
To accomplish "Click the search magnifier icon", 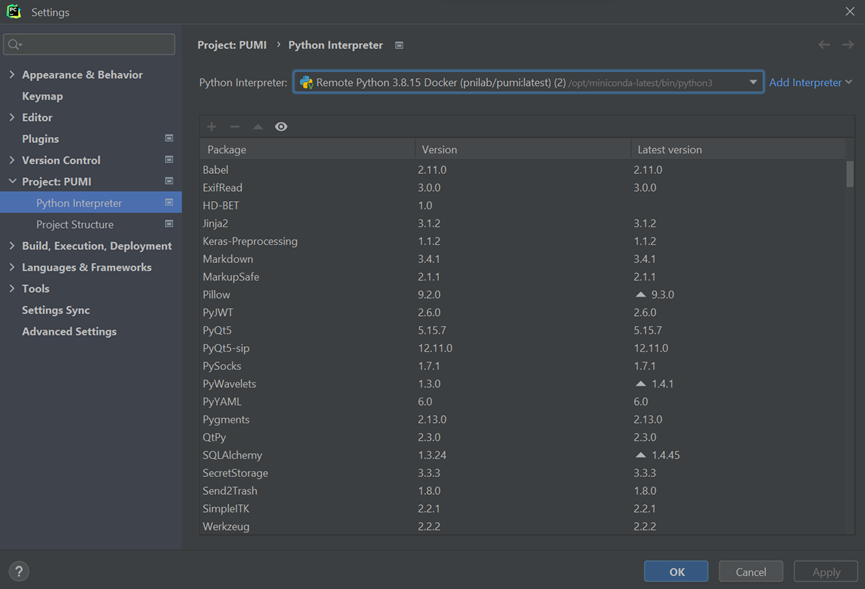I will 14,44.
